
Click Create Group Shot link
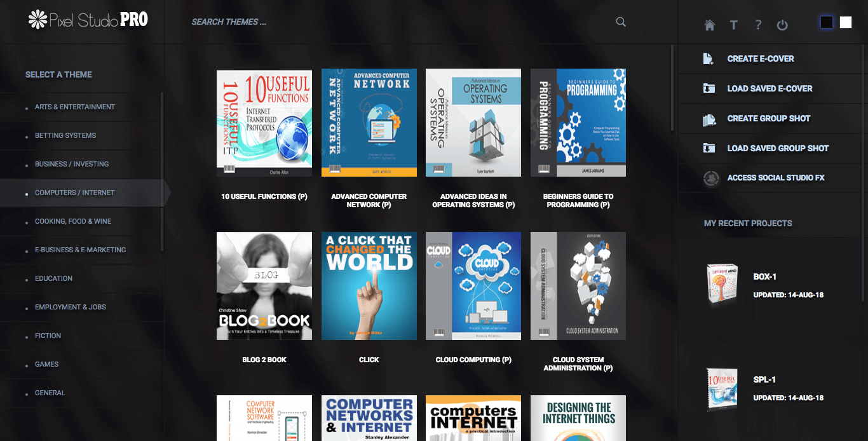tap(769, 118)
